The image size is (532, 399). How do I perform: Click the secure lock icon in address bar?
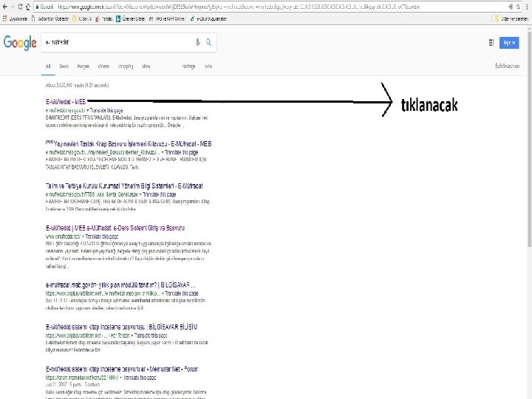(x=37, y=7)
